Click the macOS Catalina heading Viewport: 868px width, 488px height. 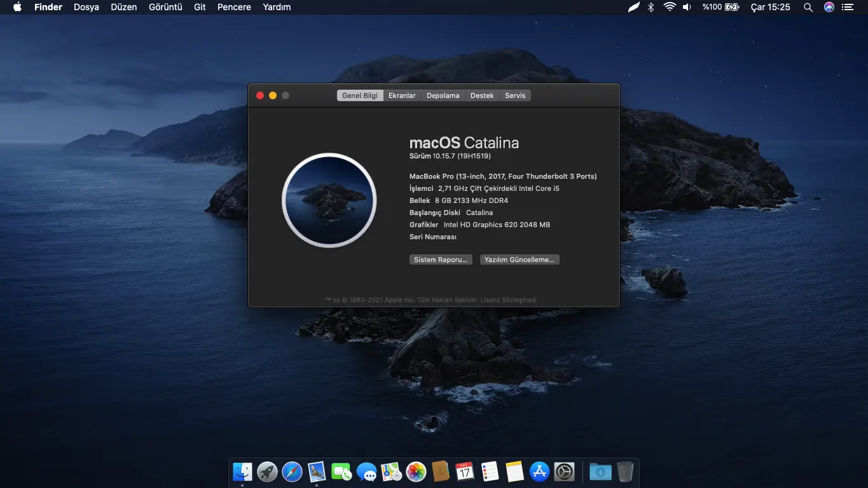464,143
